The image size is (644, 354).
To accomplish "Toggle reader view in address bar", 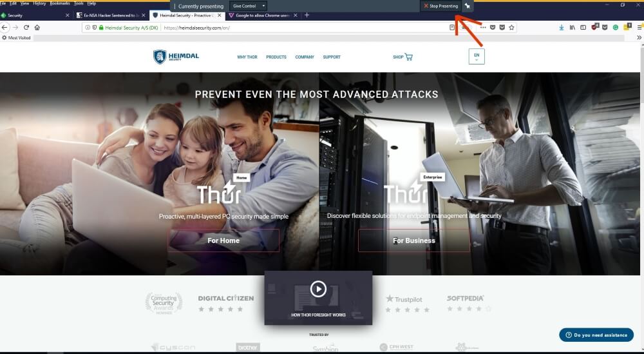I will pyautogui.click(x=452, y=28).
